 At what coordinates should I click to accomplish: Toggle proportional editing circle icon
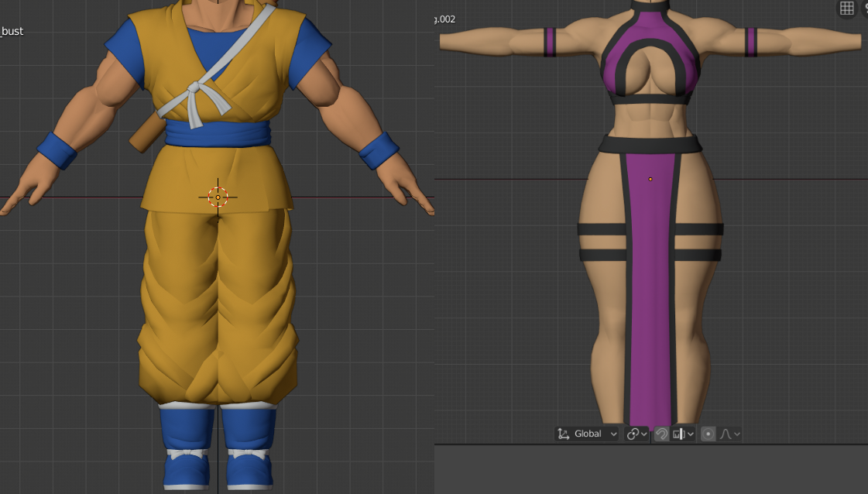tap(708, 434)
